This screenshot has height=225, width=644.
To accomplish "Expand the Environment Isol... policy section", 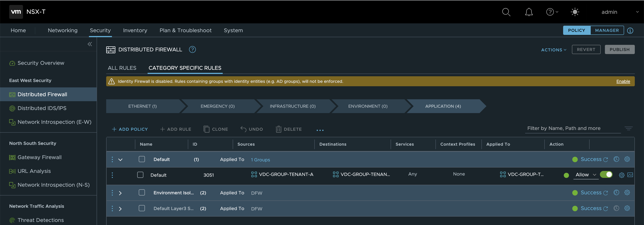I will pos(120,193).
